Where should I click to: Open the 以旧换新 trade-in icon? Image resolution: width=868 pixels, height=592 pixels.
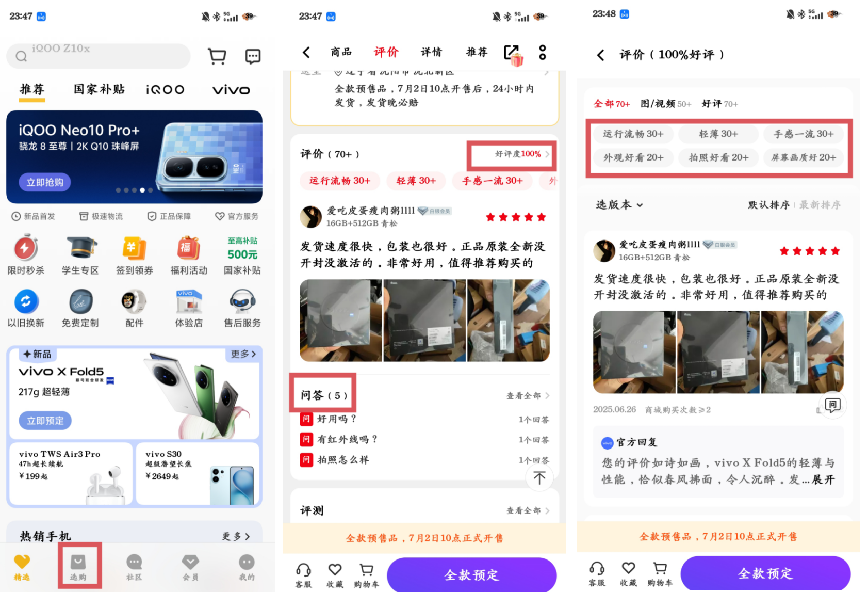[x=26, y=308]
